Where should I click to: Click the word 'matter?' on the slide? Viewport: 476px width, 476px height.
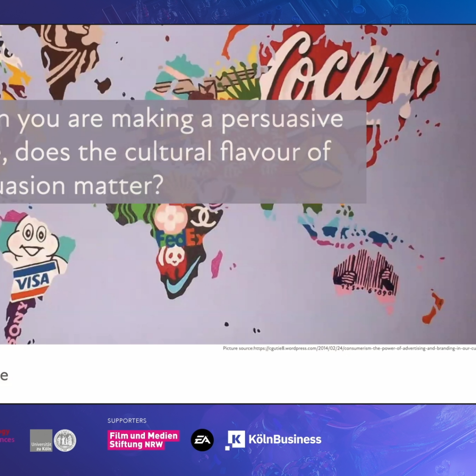(x=119, y=185)
